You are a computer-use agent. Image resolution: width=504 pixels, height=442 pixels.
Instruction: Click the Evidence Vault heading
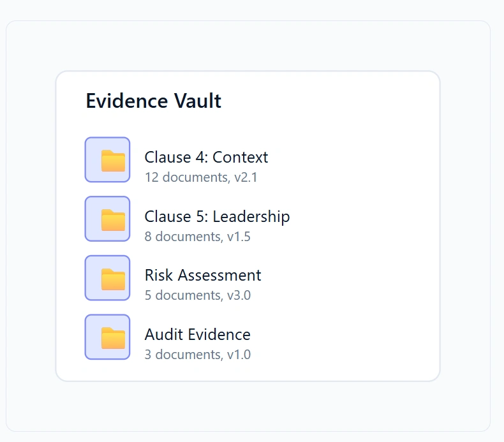click(154, 101)
